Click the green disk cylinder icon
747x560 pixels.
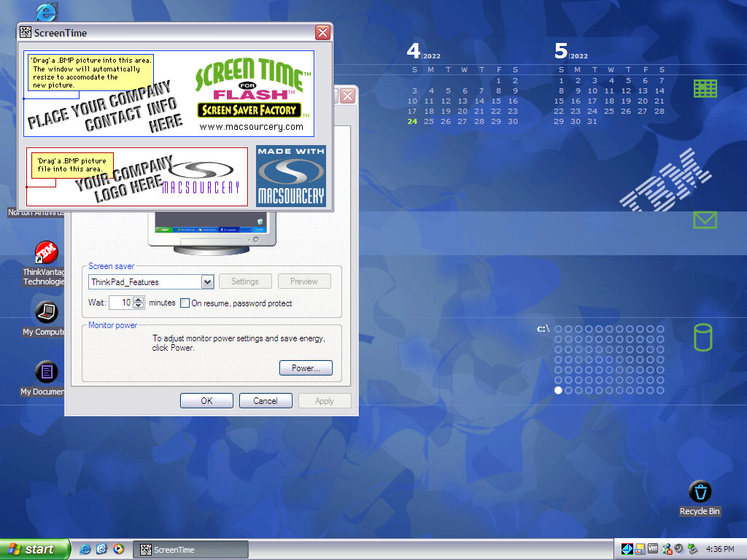point(703,338)
